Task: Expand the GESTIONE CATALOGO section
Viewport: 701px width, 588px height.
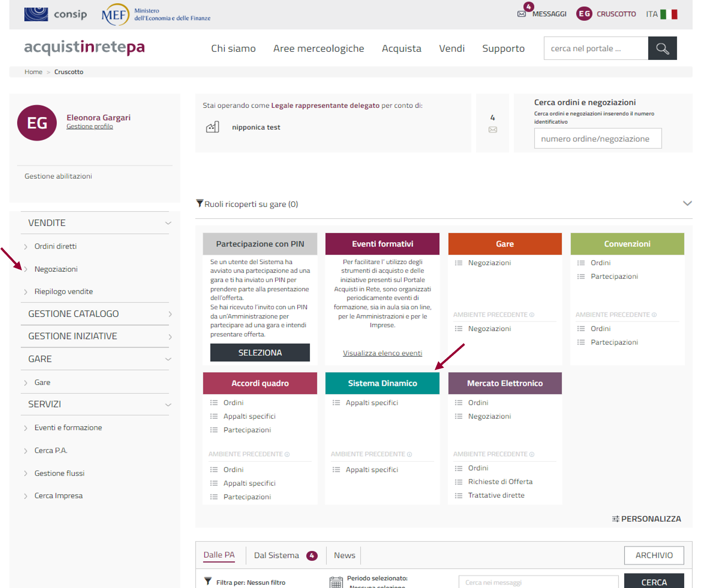Action: point(170,314)
